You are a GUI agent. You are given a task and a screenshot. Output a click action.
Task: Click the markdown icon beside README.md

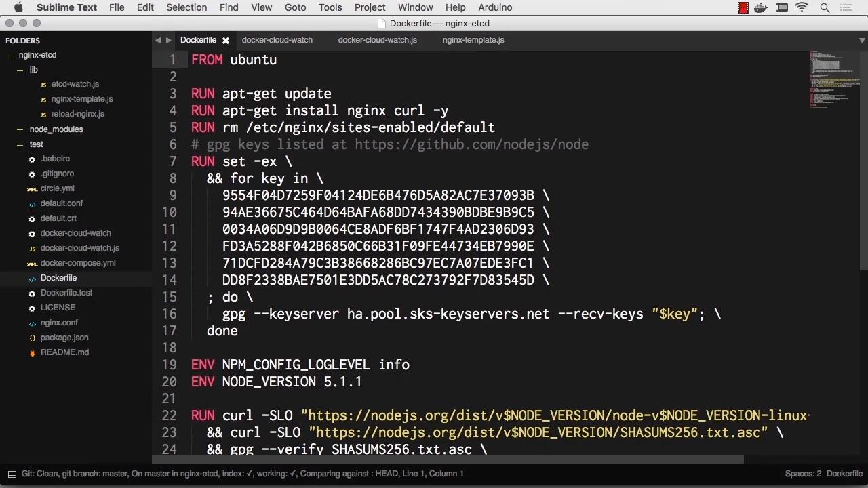32,353
